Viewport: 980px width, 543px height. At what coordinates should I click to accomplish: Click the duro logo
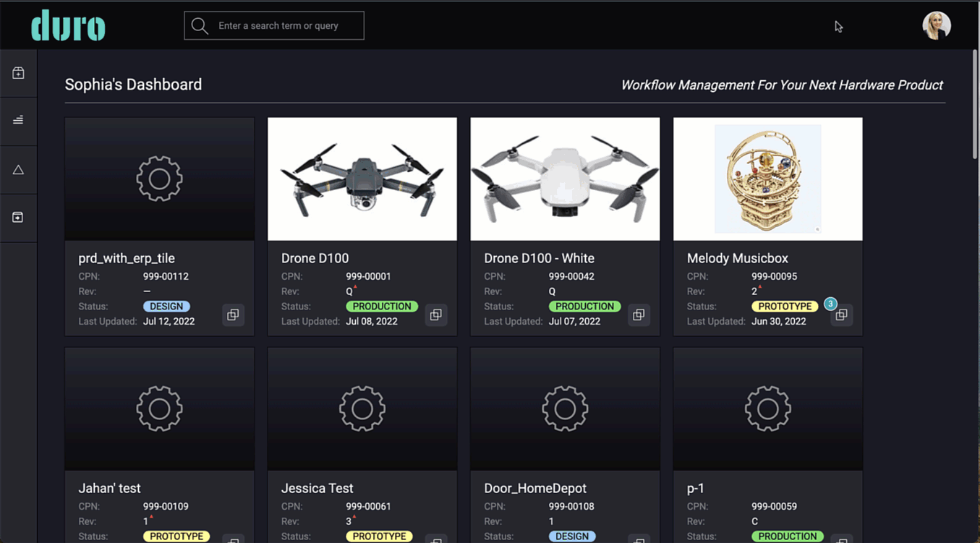(x=68, y=25)
